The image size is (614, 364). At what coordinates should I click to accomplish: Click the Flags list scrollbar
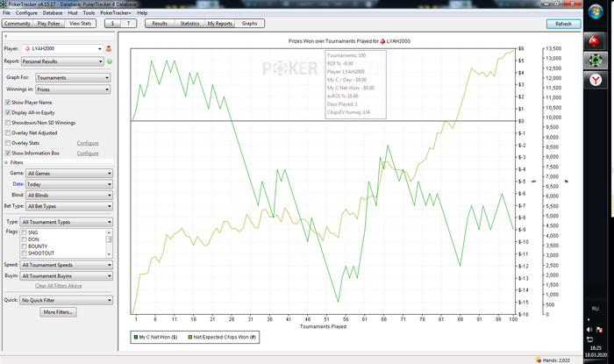pyautogui.click(x=109, y=243)
